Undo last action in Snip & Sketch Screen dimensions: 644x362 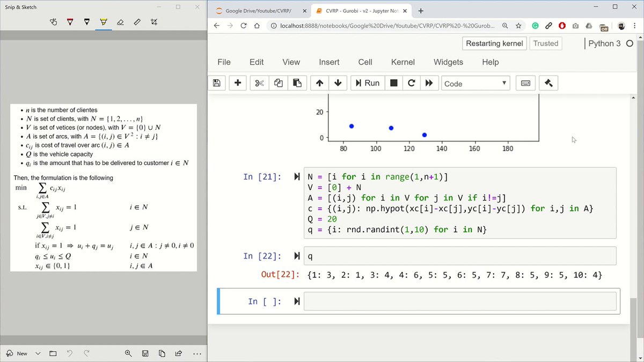pos(69,353)
